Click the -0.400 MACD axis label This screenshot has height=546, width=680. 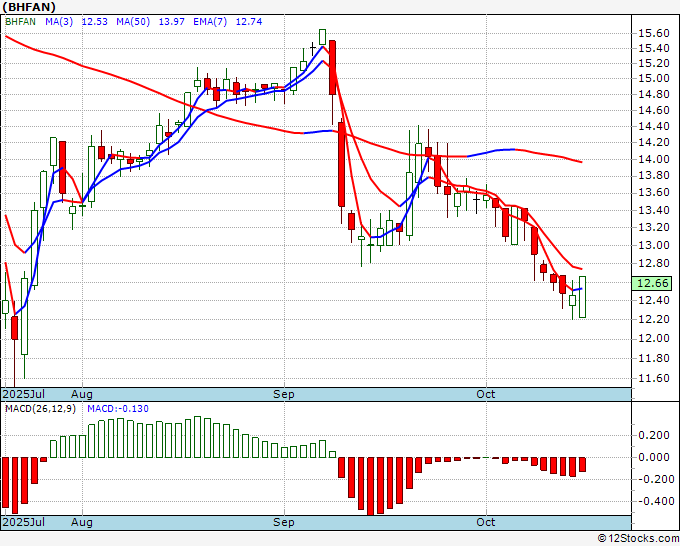click(650, 501)
